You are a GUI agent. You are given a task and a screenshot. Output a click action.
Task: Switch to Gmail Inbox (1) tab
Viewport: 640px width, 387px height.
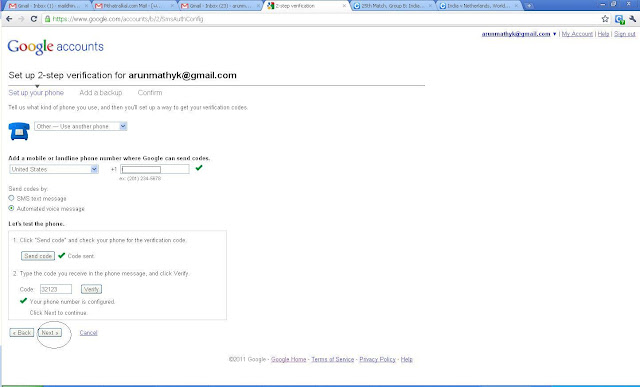[x=48, y=6]
